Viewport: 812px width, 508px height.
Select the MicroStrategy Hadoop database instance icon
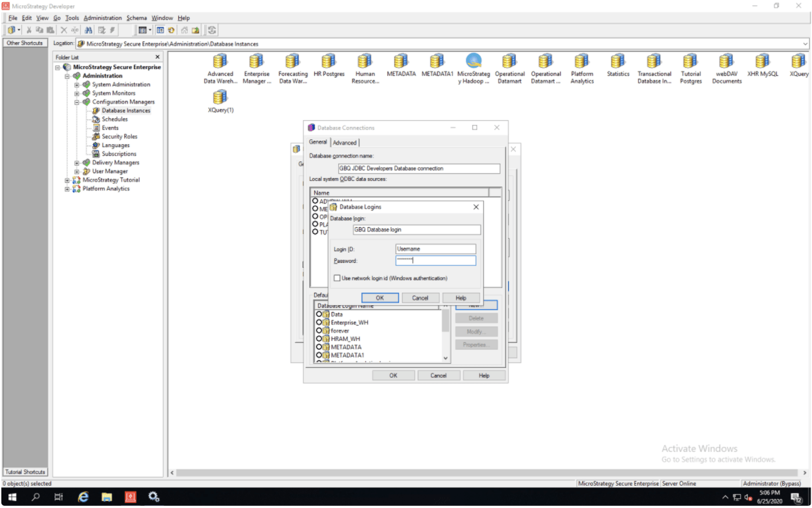point(474,62)
